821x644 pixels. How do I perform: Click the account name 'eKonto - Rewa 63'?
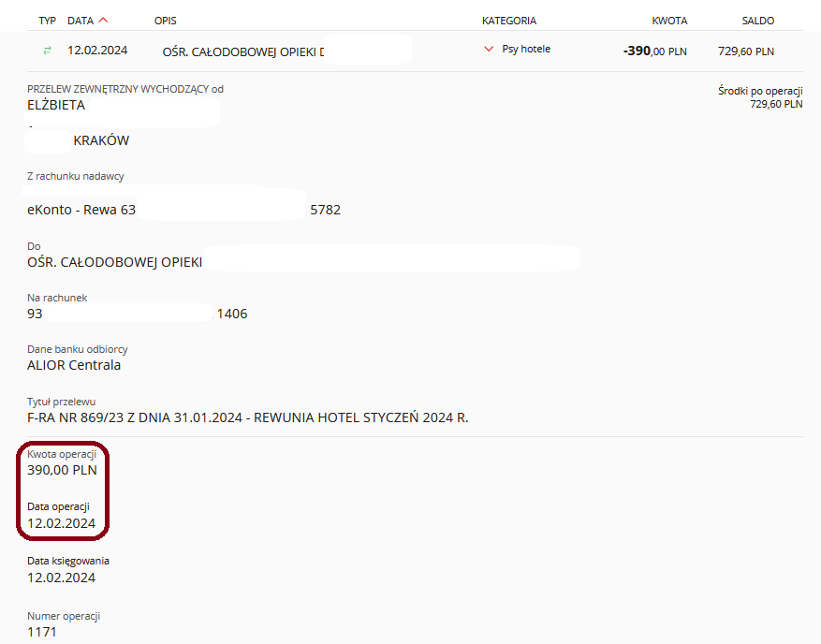coord(81,210)
